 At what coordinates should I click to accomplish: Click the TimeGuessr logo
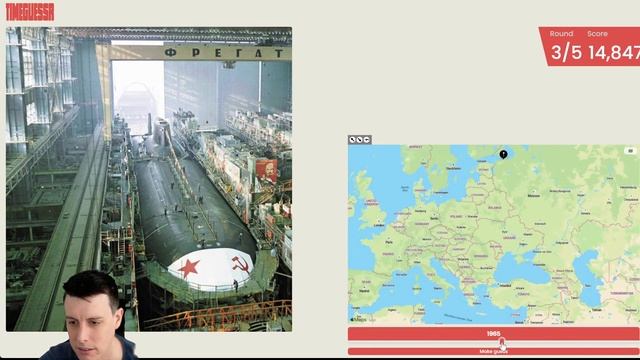[30, 12]
